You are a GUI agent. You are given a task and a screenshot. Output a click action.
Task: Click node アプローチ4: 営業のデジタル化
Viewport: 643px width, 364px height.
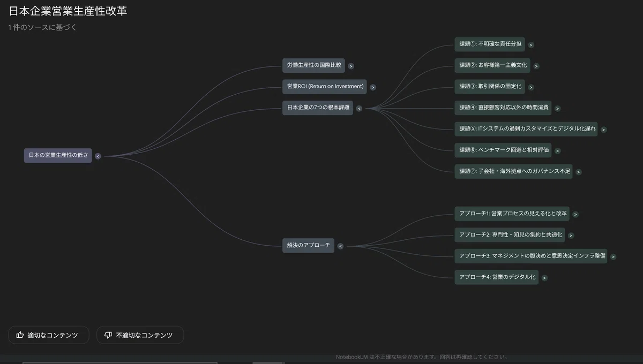[497, 277]
